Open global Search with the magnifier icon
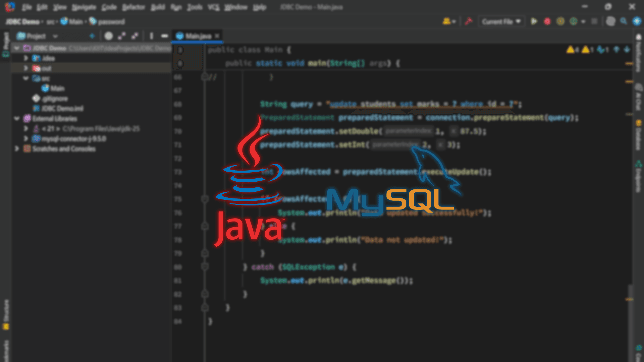 tap(623, 21)
